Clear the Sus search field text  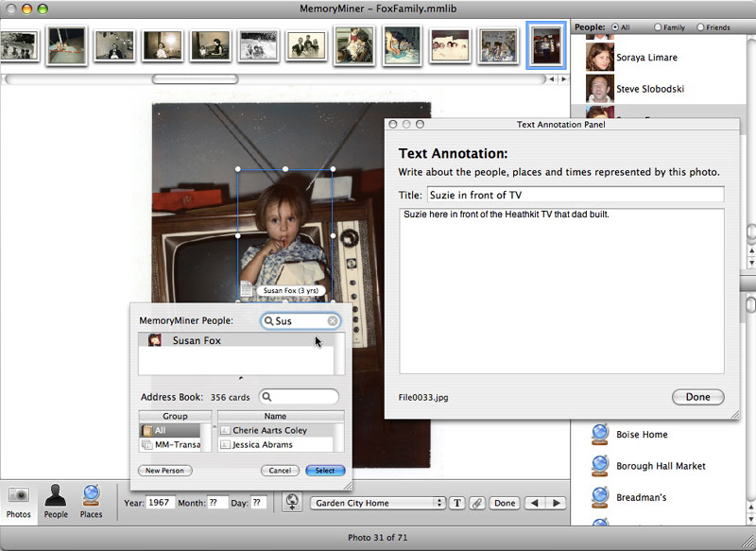333,321
